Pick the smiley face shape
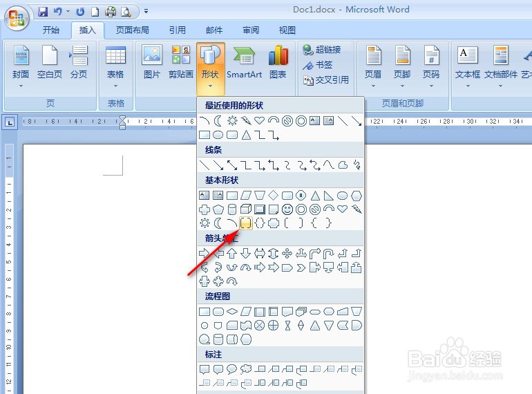Screen dimensions: 532x394 click(x=287, y=209)
